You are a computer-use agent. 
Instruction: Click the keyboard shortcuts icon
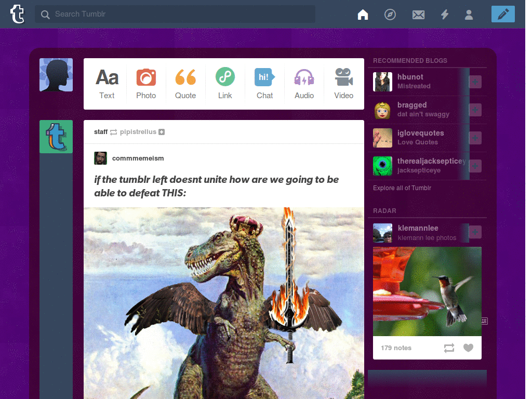(485, 321)
